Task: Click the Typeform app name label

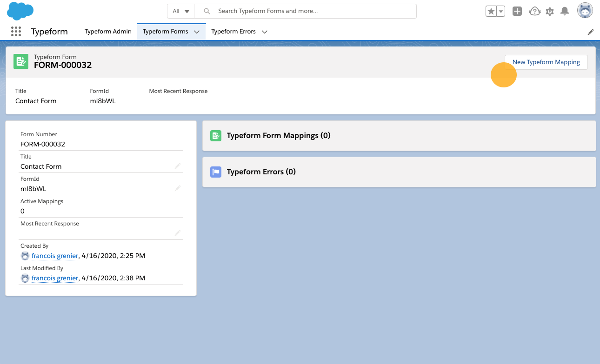Action: tap(49, 32)
